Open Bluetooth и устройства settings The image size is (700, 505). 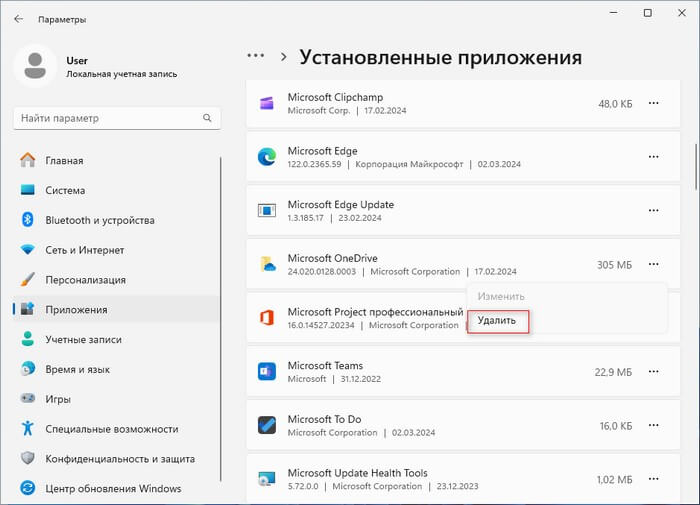[99, 220]
